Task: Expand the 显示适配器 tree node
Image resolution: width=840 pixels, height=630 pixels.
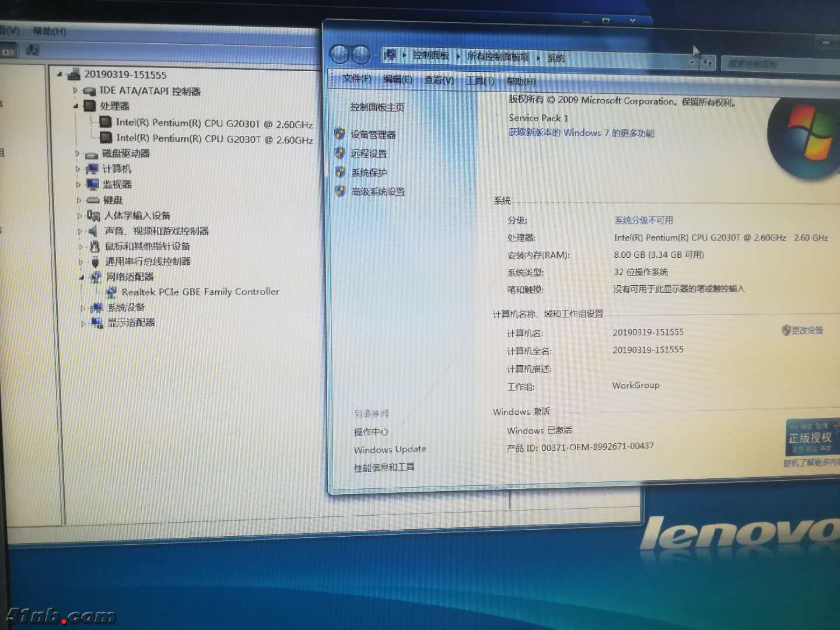Action: click(83, 323)
